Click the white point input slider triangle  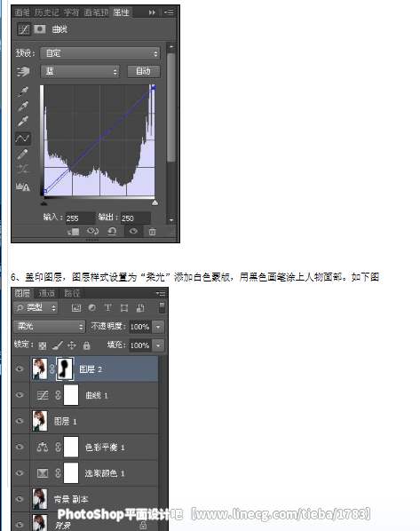[x=155, y=202]
